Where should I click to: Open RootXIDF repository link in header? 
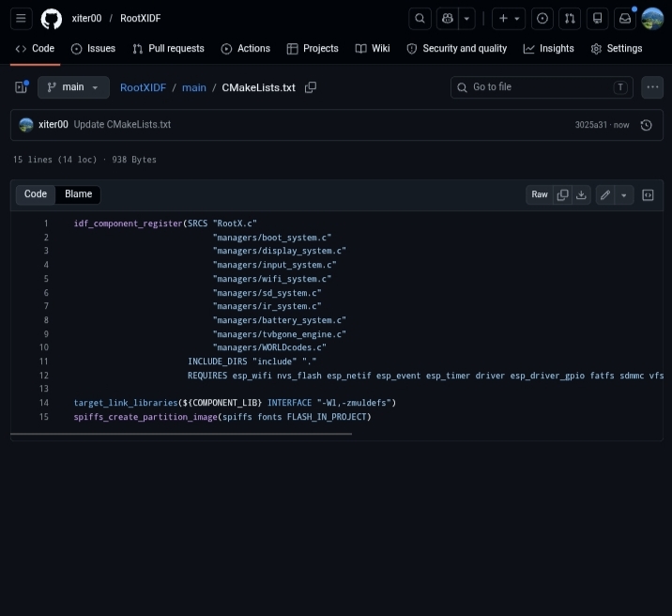click(141, 19)
